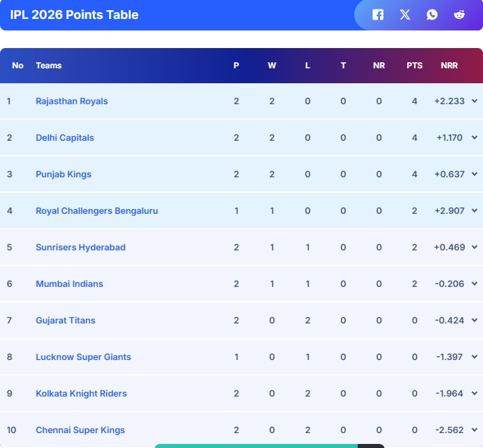Viewport: 483px width, 448px height.
Task: Expand Sunrisers Hyderabad row chevron
Action: pos(474,247)
